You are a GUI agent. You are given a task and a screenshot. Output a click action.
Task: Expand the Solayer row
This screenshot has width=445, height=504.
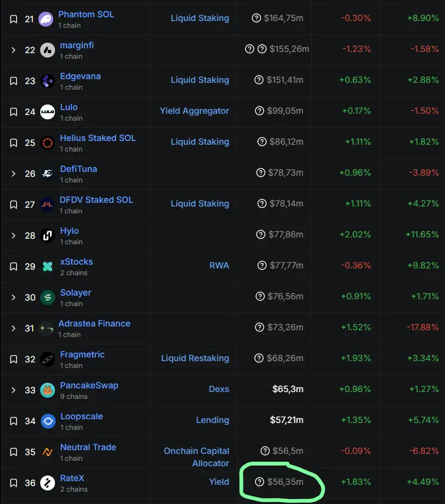pos(13,297)
